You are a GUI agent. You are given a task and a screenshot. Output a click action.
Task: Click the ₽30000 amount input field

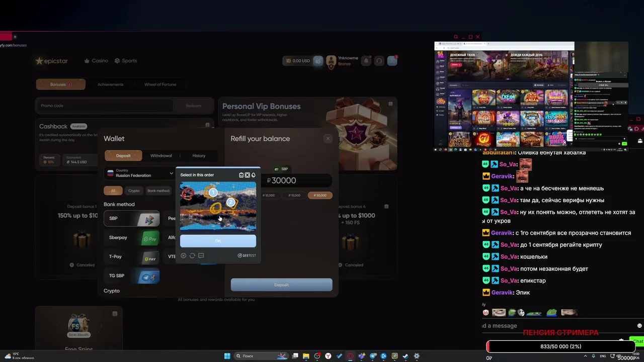pos(297,180)
